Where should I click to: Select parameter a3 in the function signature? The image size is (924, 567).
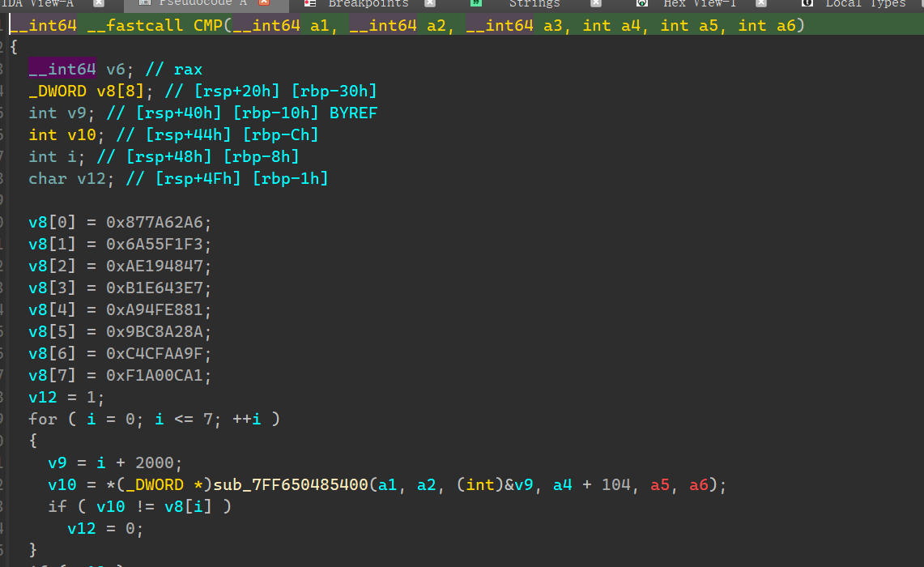coord(553,26)
